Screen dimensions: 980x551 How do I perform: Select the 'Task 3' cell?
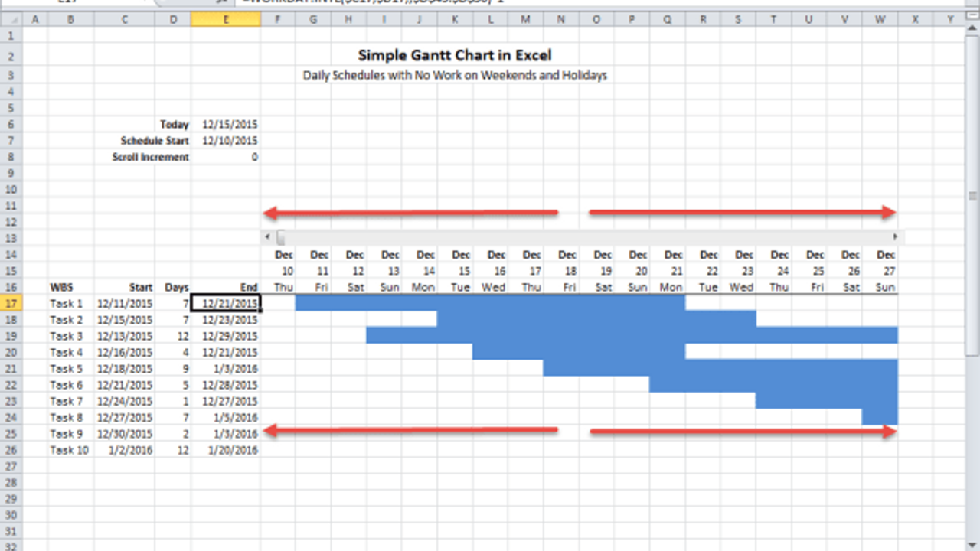[x=70, y=336]
